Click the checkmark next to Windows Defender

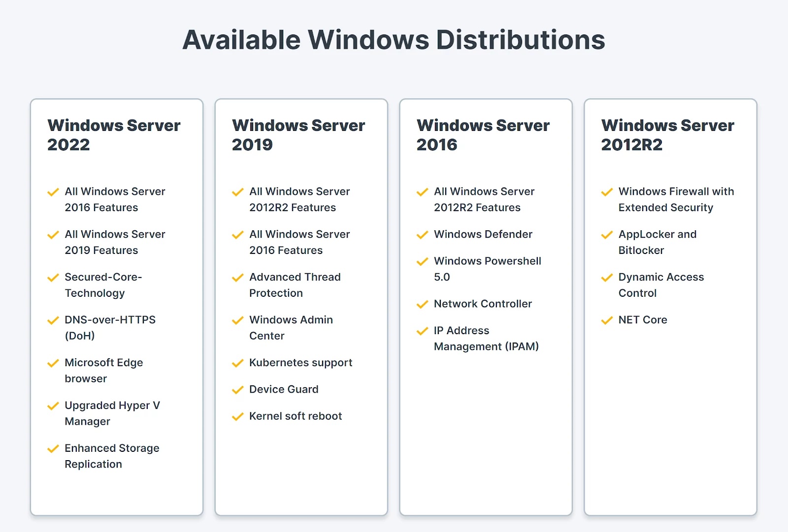coord(422,235)
